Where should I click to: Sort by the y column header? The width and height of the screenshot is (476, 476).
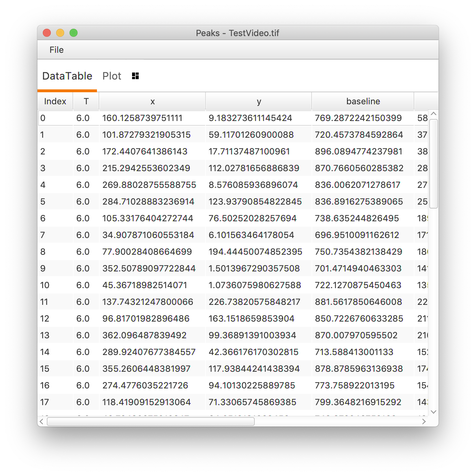[x=259, y=101]
